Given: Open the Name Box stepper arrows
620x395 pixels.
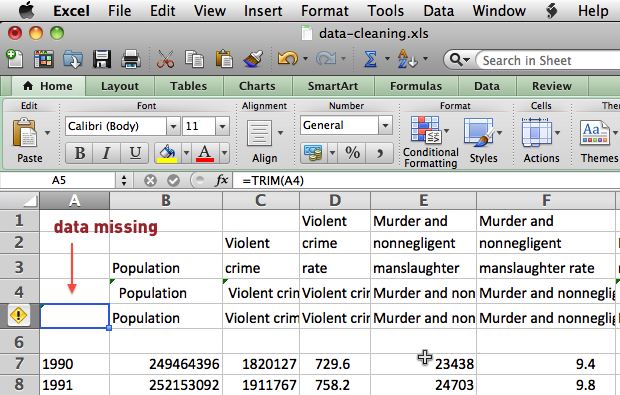Looking at the screenshot, I should tap(124, 181).
